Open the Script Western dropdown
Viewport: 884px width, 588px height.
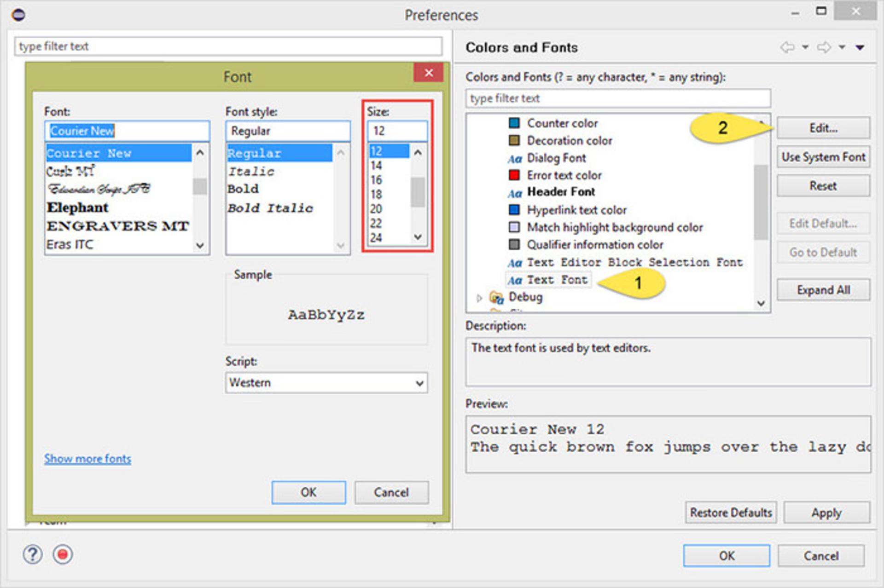(x=326, y=383)
